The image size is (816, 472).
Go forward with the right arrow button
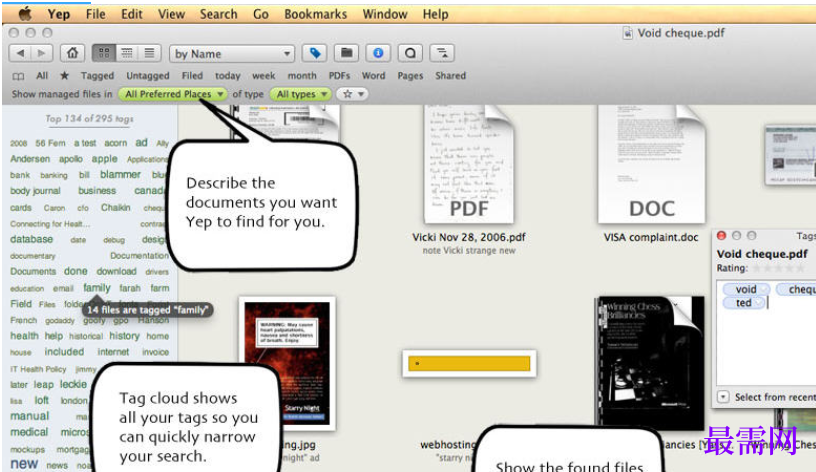pos(42,53)
